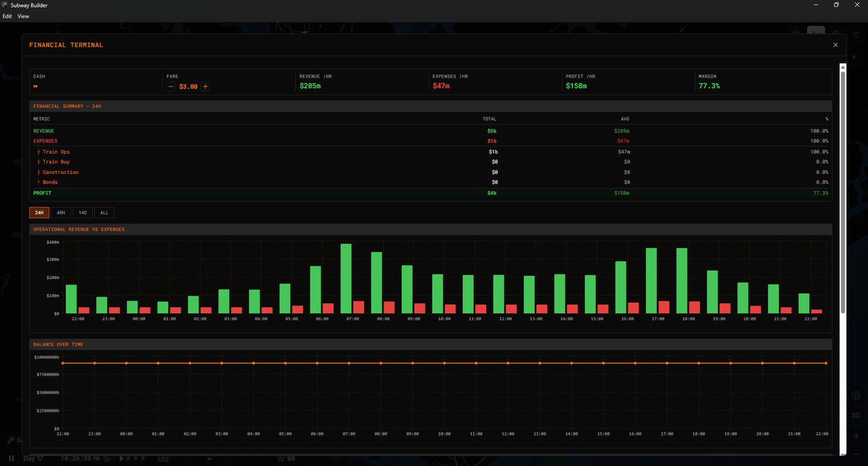Click the green 01:00 revenue bar

pos(163,308)
